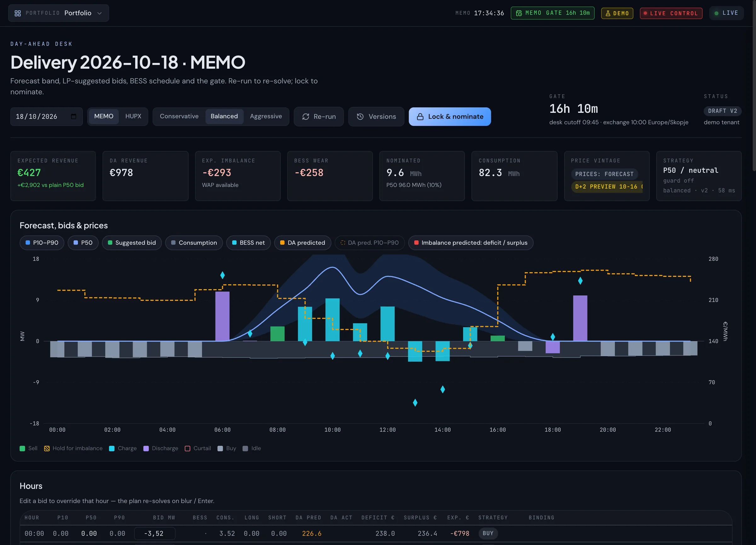Click the DRAFT V2 status badge
This screenshot has width=756, height=545.
click(x=723, y=111)
